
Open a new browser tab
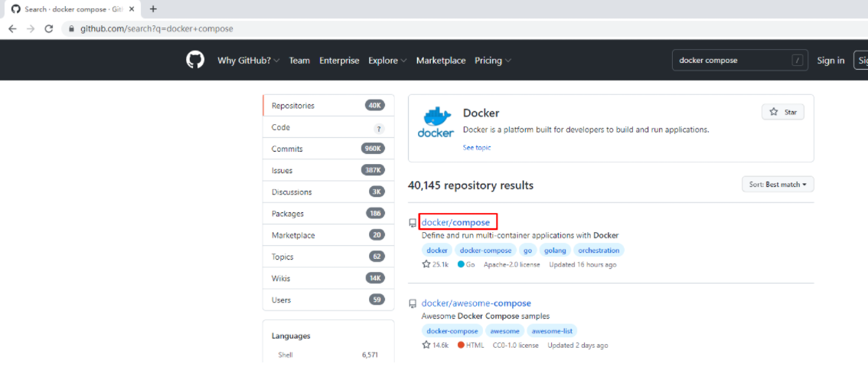point(153,9)
